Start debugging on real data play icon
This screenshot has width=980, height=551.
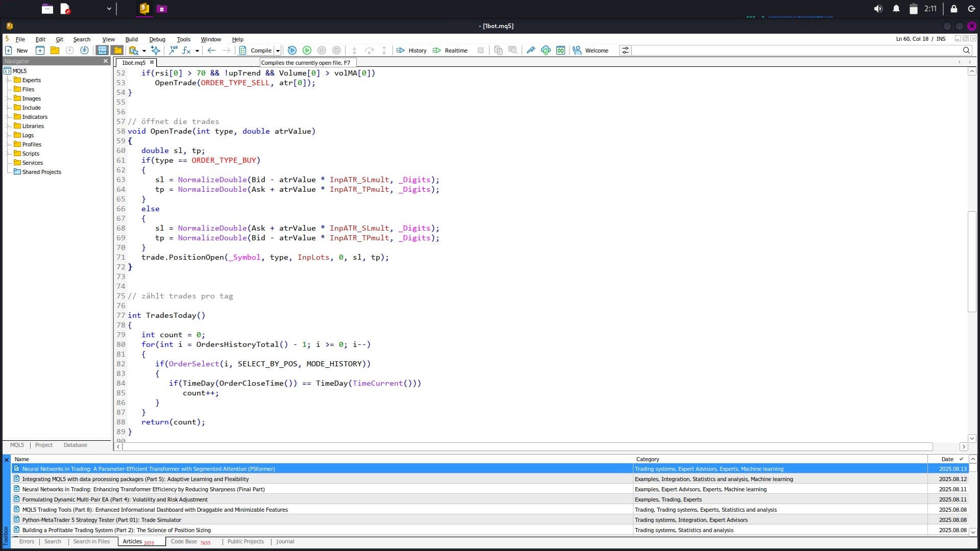point(307,50)
